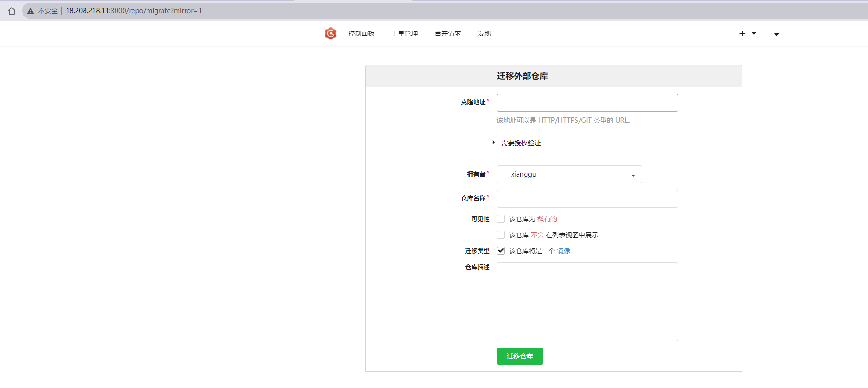Open 发现 explore page
Image resolution: width=868 pixels, height=388 pixels.
click(x=484, y=33)
